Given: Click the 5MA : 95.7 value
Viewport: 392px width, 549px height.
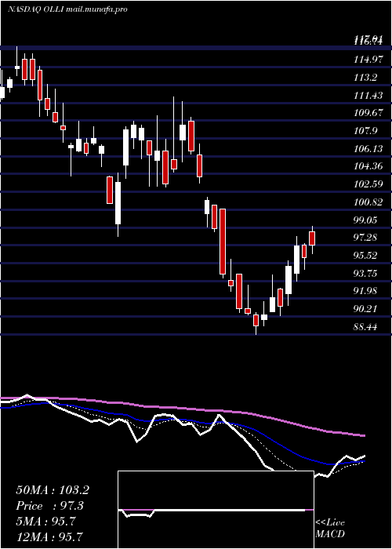Looking at the screenshot, I should (x=45, y=522).
